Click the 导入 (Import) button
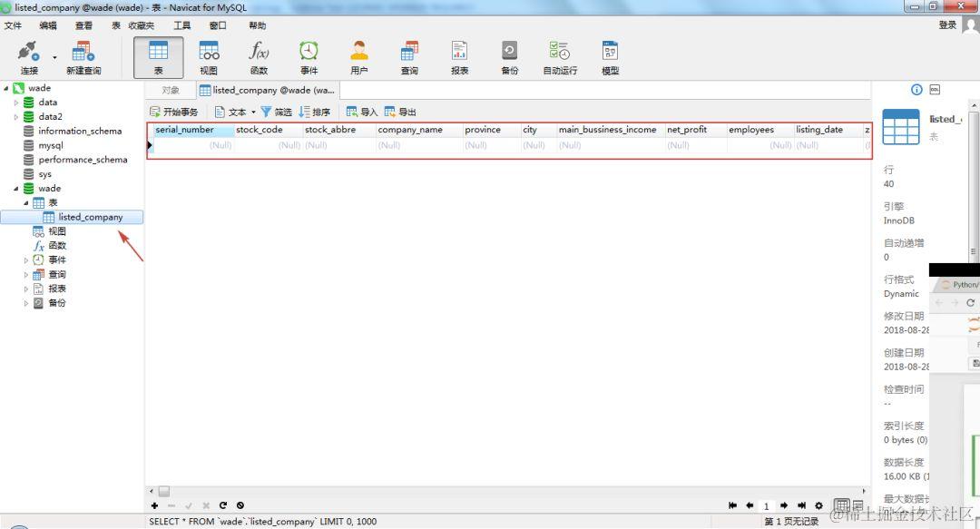 (362, 112)
